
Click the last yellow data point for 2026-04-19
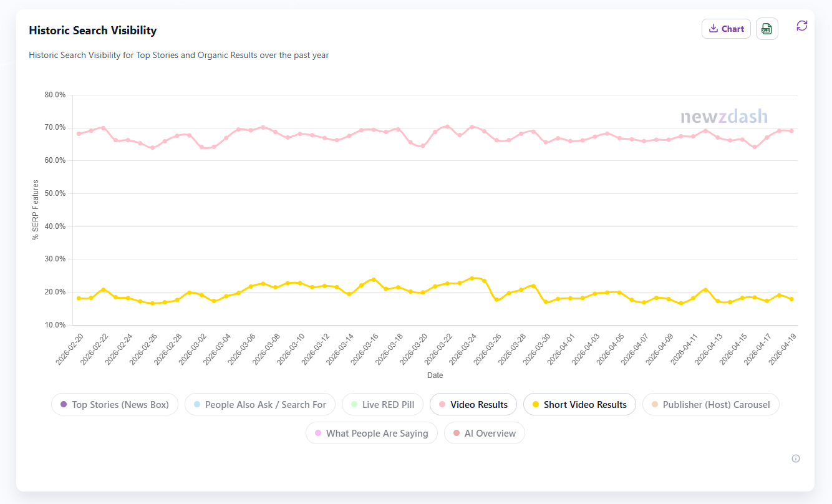[791, 299]
